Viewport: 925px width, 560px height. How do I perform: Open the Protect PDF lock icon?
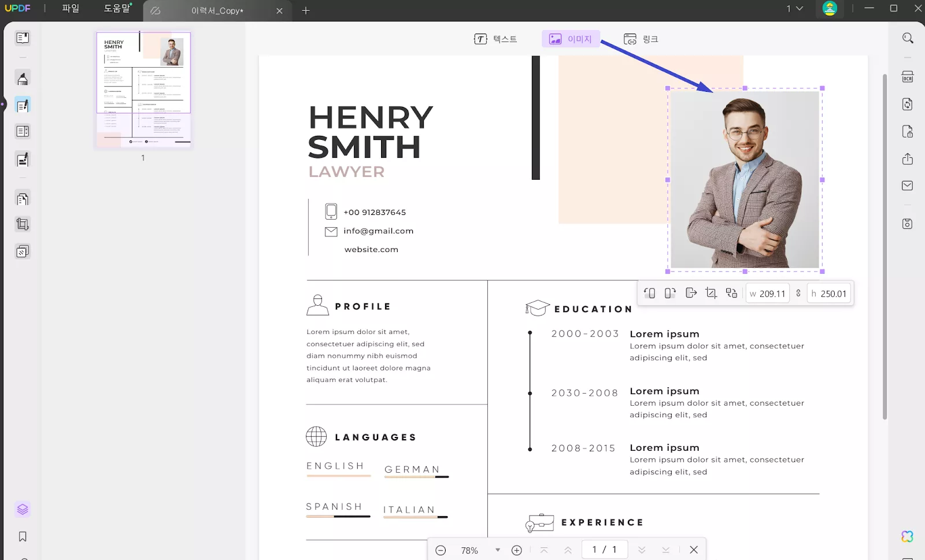pyautogui.click(x=908, y=132)
